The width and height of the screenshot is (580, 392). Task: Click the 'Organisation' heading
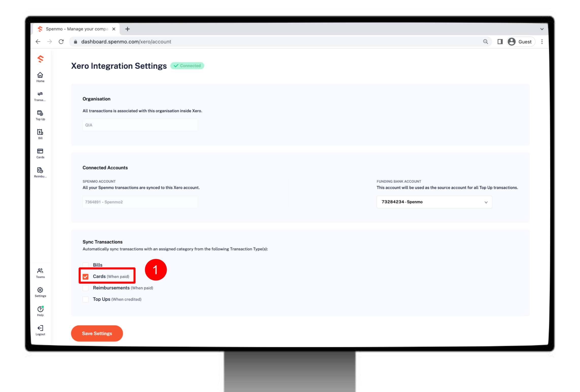[96, 99]
